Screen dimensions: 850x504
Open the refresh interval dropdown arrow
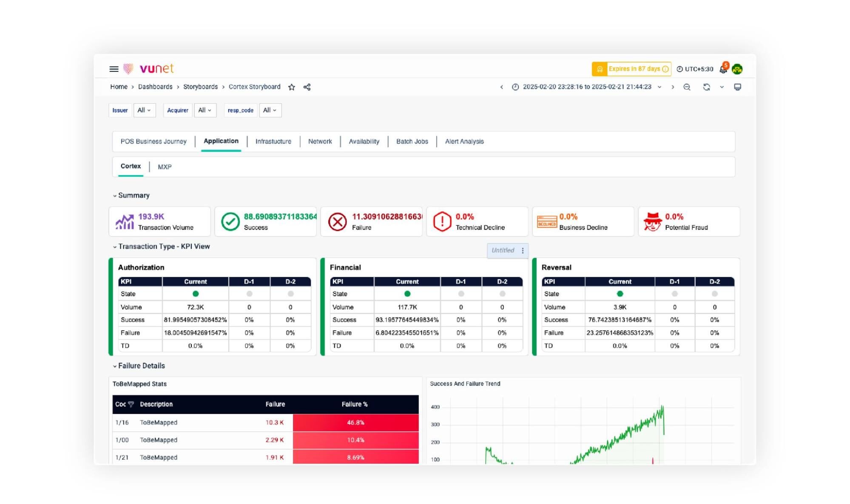click(x=722, y=87)
